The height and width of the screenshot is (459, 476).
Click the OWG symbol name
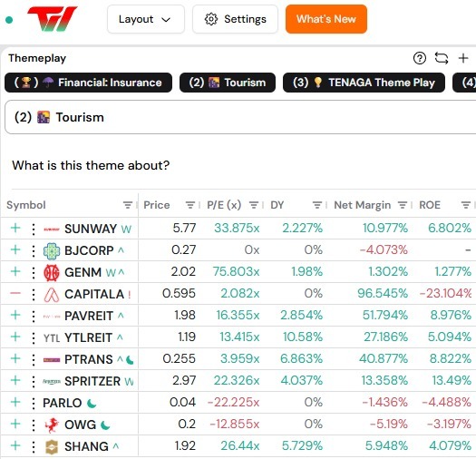click(x=80, y=425)
